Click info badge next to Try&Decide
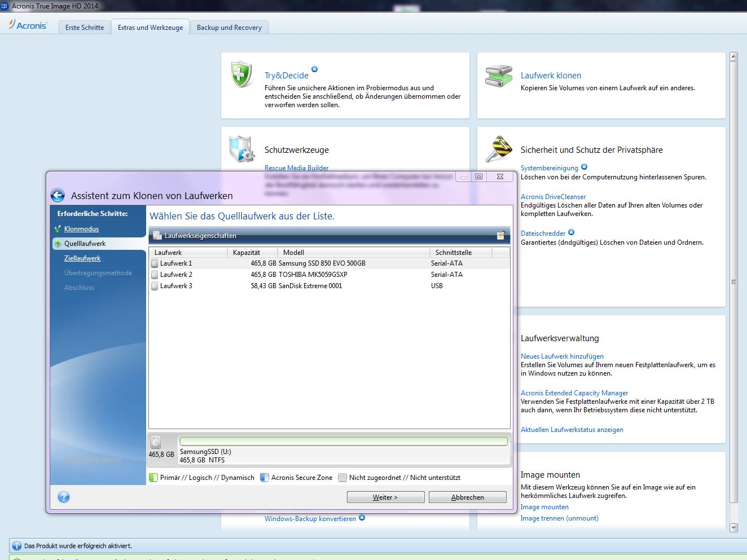 pyautogui.click(x=314, y=69)
